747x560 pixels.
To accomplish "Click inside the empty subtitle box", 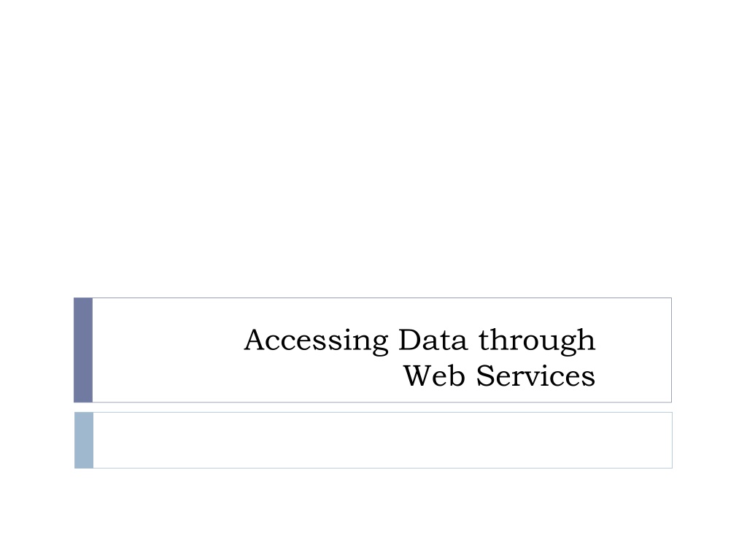I will pos(382,440).
